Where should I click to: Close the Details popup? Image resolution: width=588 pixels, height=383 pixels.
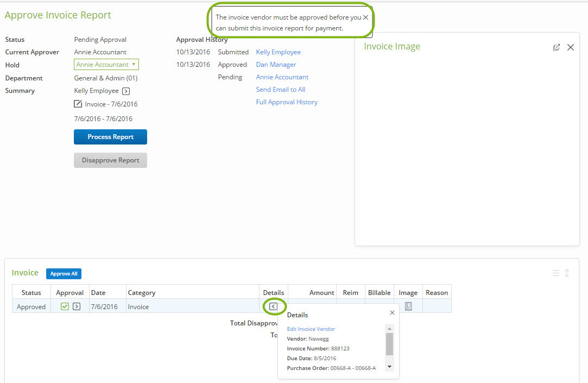coord(392,313)
